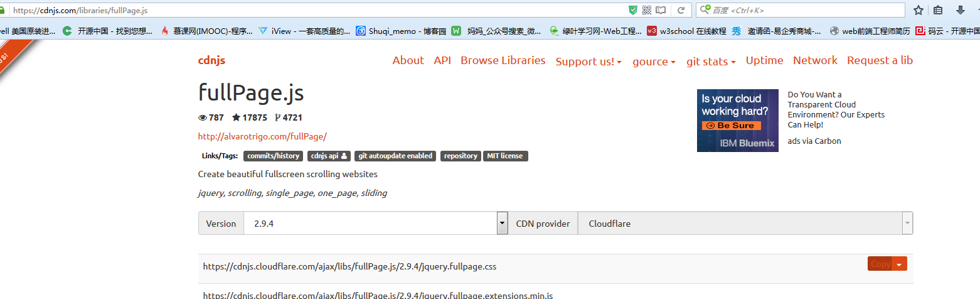The height and width of the screenshot is (299, 980).
Task: Open the 邀请函-易企秀商城 bookmark
Action: coord(777,31)
